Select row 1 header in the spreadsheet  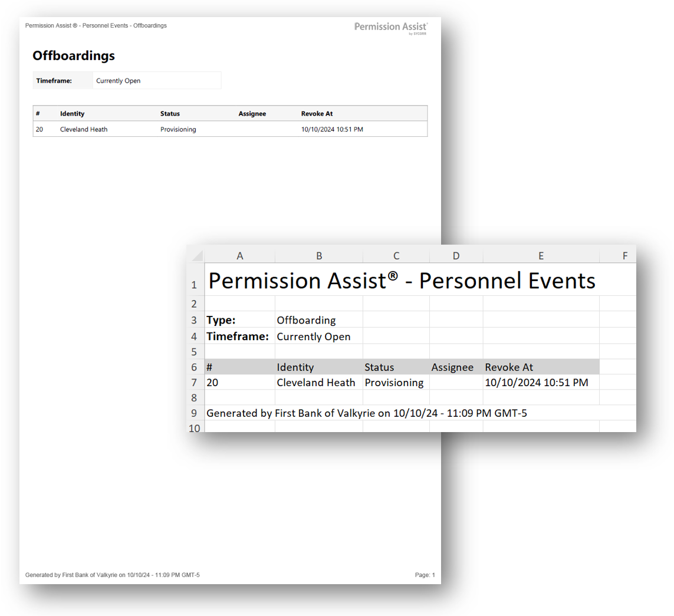click(x=195, y=285)
